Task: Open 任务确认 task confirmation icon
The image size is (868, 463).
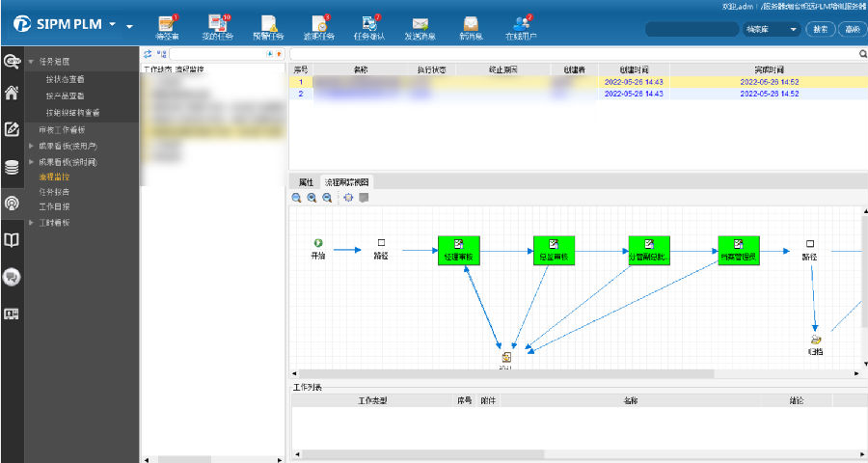Action: 369,24
